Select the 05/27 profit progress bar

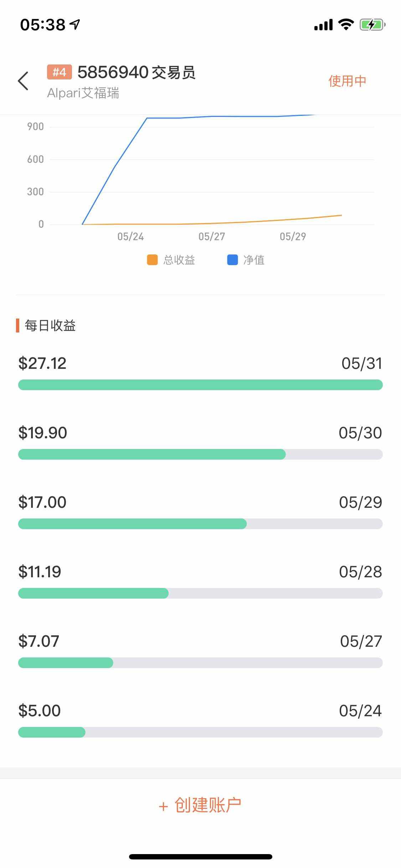[x=200, y=663]
